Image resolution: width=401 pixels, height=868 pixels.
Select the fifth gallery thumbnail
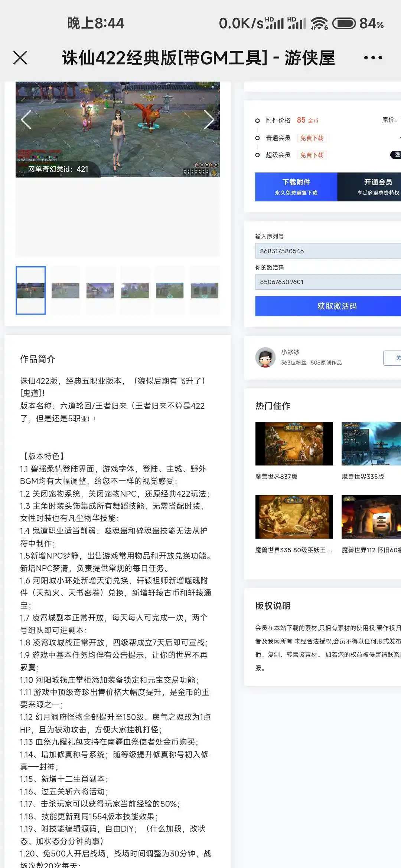pyautogui.click(x=170, y=290)
